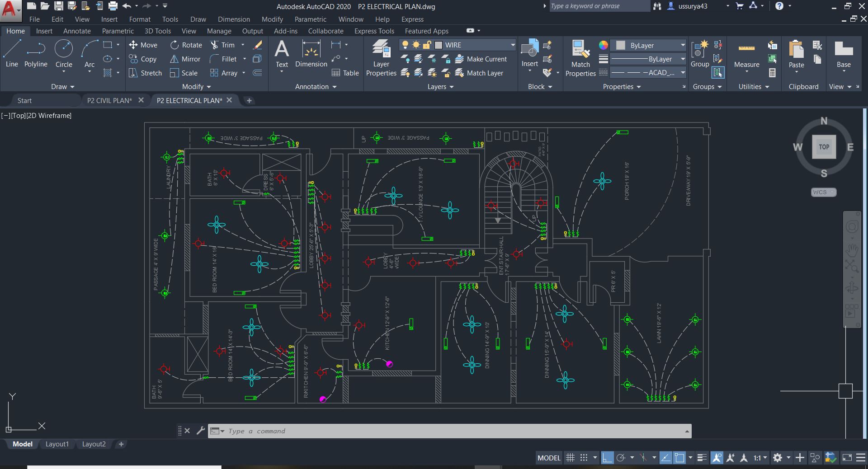The width and height of the screenshot is (868, 469).
Task: Toggle snap mode in status bar
Action: click(x=584, y=458)
